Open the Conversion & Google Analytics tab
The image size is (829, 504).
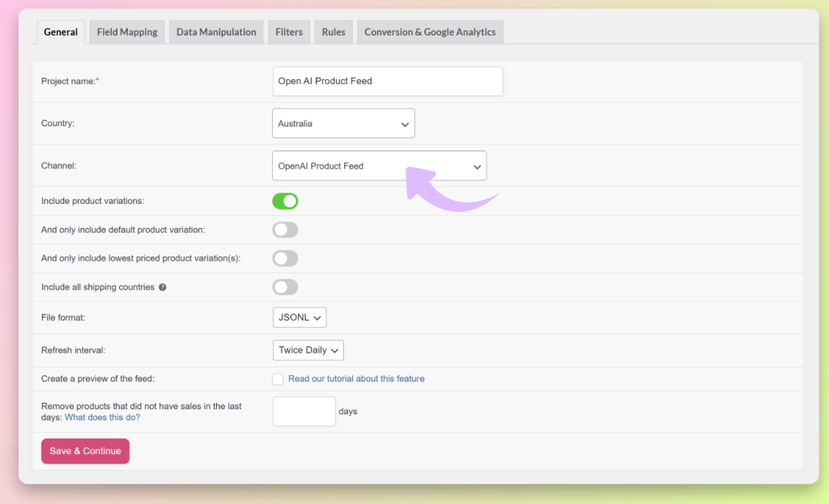(429, 32)
